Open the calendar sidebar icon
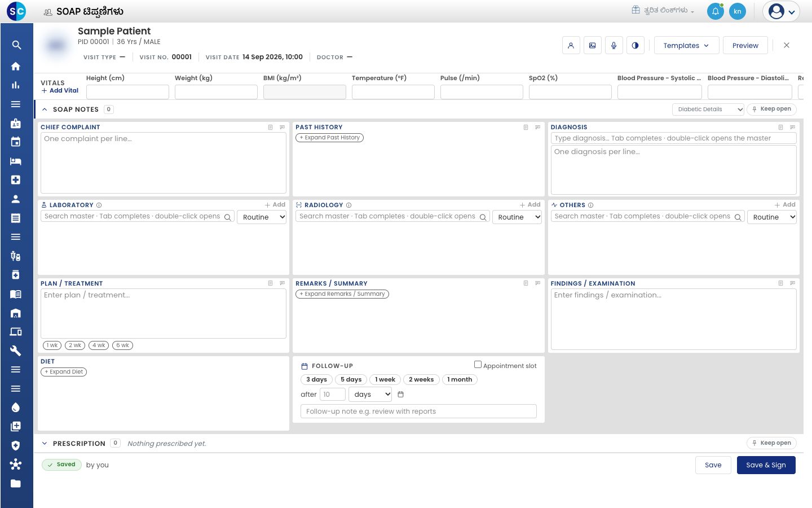Viewport: 812px width, 508px height. (x=16, y=142)
